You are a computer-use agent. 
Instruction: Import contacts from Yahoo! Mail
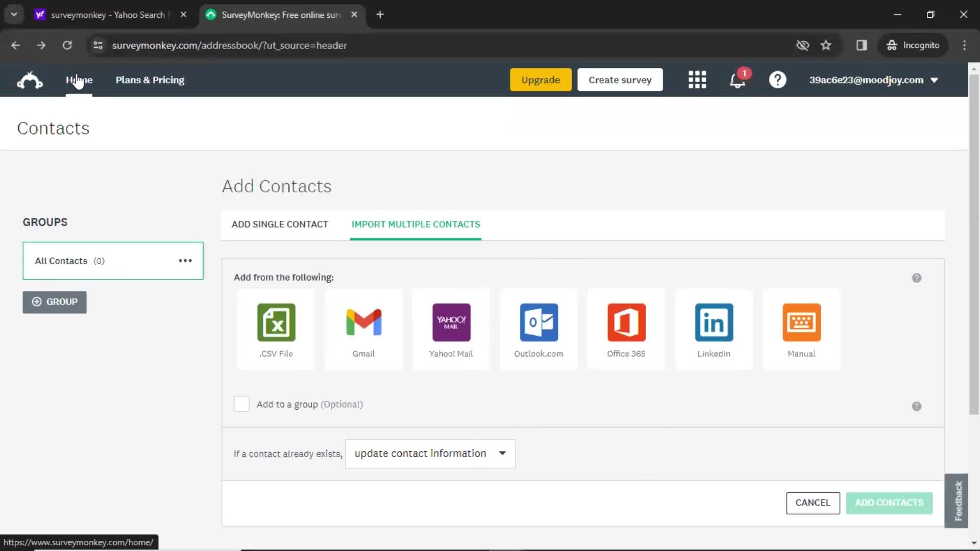click(x=451, y=330)
